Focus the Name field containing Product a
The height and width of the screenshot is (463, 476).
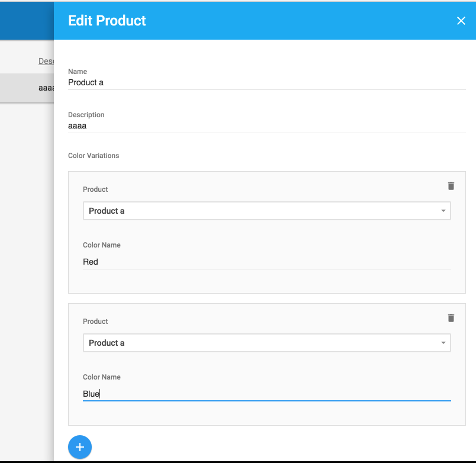[266, 82]
